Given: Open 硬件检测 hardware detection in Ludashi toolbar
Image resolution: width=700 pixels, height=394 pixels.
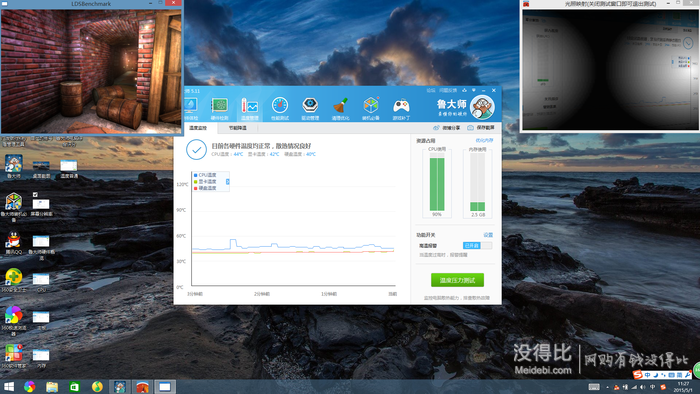Looking at the screenshot, I should [x=219, y=109].
